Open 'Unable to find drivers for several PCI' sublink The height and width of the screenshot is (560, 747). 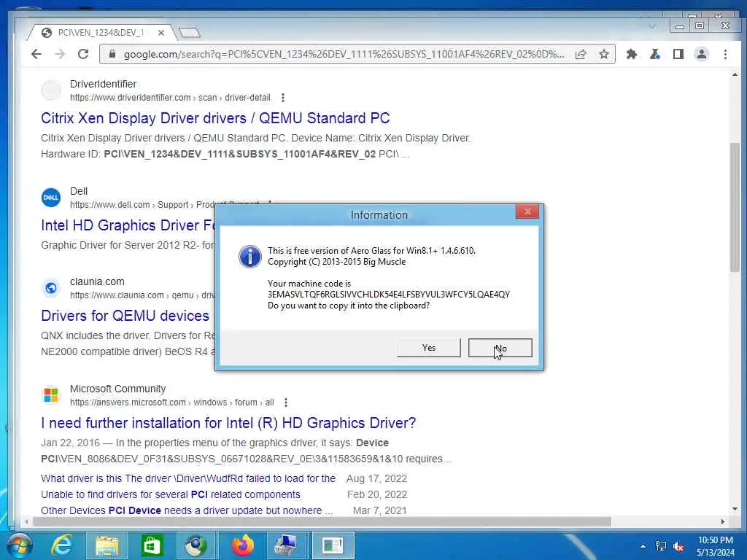pos(171,495)
